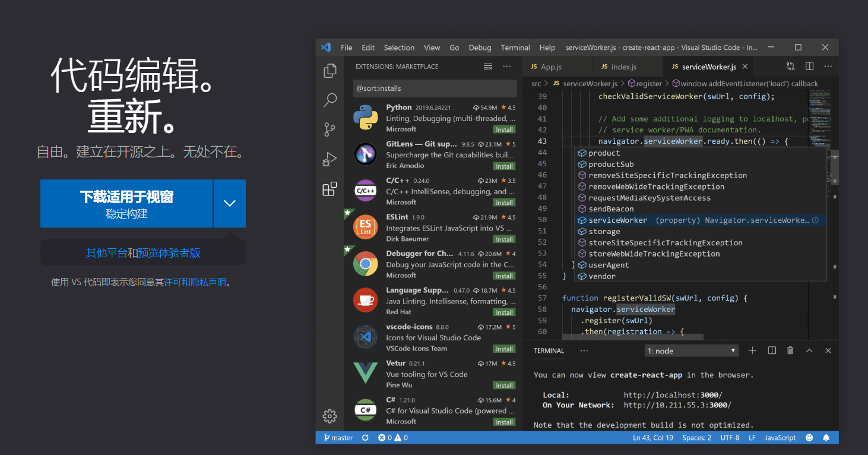This screenshot has width=868, height=455.
Task: Open the Selection menu
Action: point(399,48)
